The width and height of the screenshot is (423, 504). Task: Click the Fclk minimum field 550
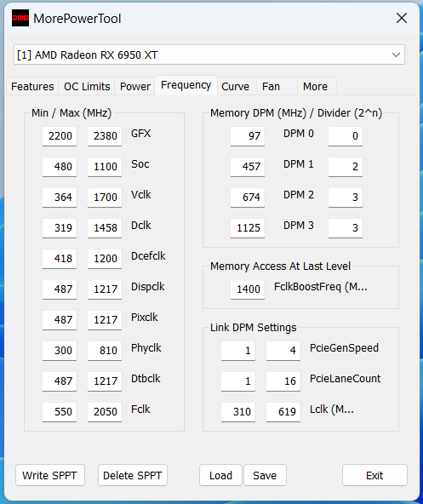pyautogui.click(x=60, y=412)
